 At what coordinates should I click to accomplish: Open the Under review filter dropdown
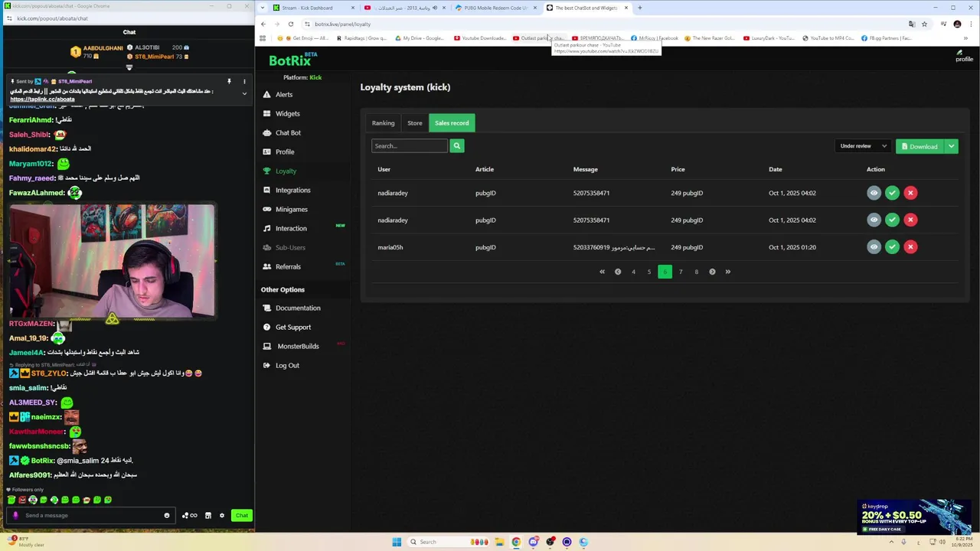click(x=863, y=146)
